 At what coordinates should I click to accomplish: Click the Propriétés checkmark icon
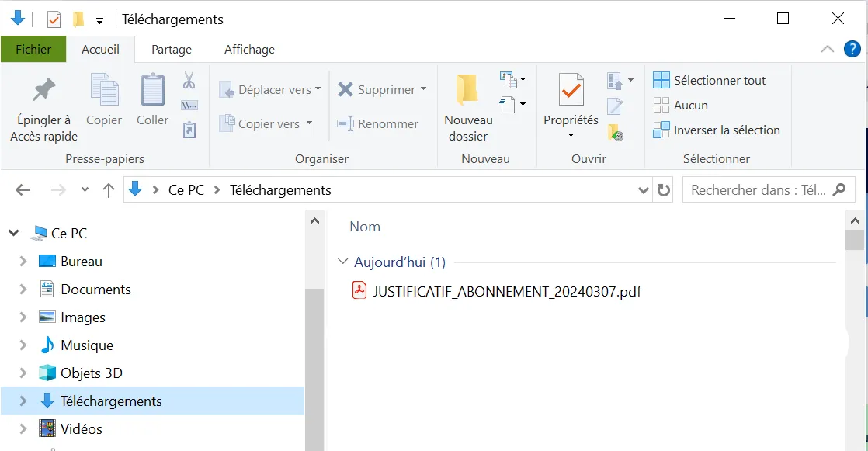(x=571, y=89)
